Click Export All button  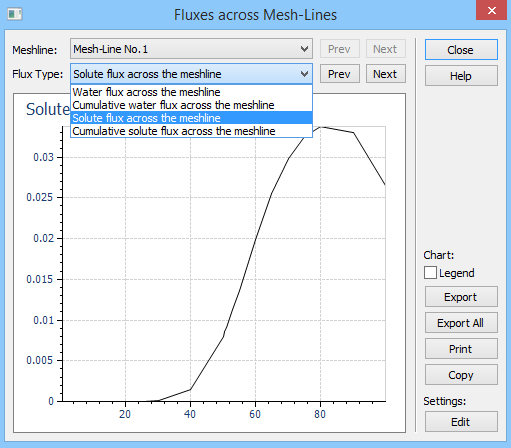point(461,323)
